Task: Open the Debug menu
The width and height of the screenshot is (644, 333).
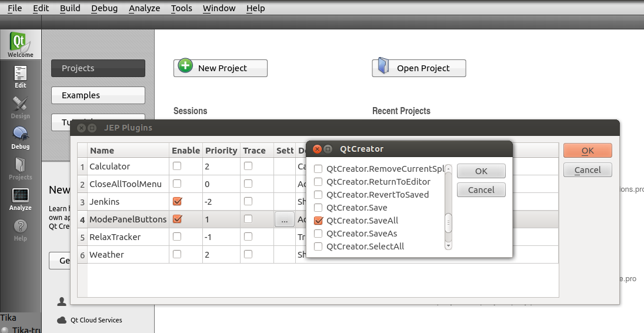Action: pos(104,8)
